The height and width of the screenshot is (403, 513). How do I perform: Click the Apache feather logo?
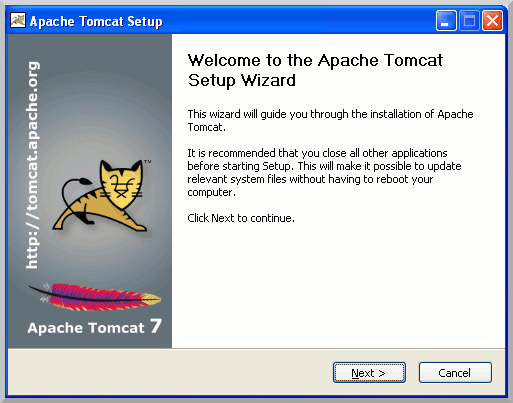[95, 297]
